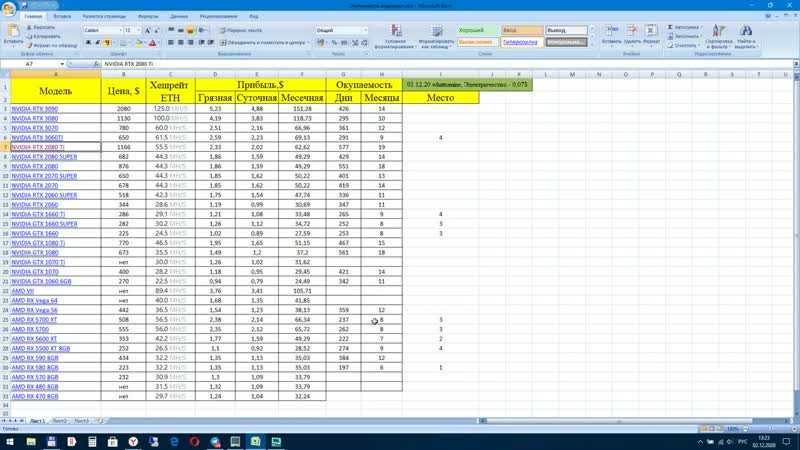Click the fill color bucket icon
800x450 pixels.
(138, 43)
